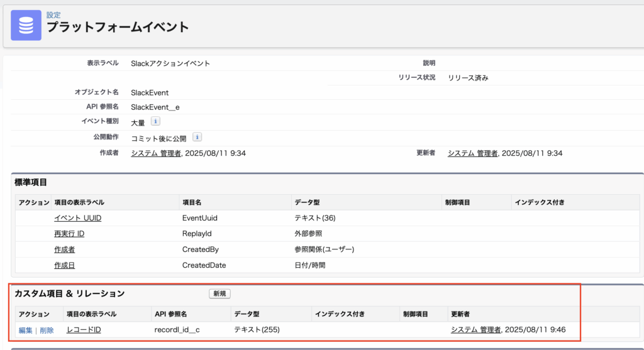Click 削除 for the レコードID field
Viewport: 644px width, 350px height.
(47, 330)
